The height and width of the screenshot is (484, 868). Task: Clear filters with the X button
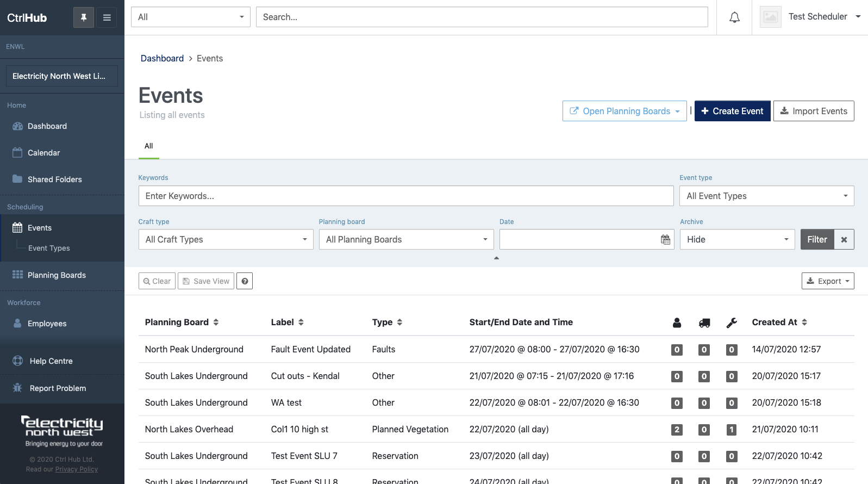[844, 240]
